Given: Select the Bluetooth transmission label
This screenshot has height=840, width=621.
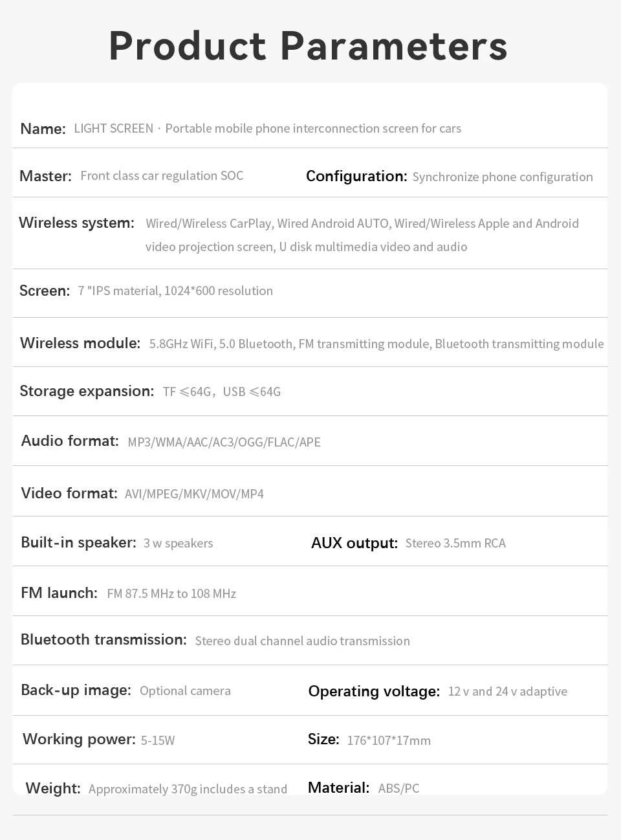Looking at the screenshot, I should click(103, 639).
